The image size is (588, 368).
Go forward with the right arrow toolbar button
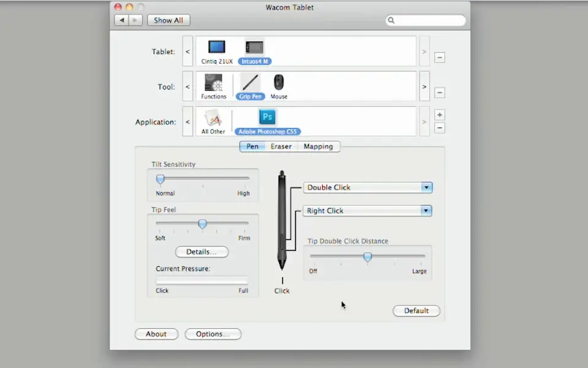[135, 20]
